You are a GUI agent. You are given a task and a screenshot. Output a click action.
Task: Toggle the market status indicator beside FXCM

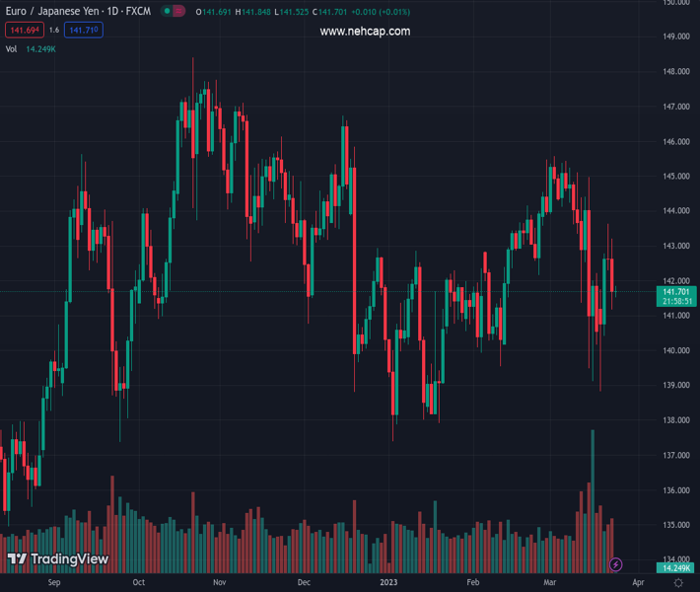point(174,12)
